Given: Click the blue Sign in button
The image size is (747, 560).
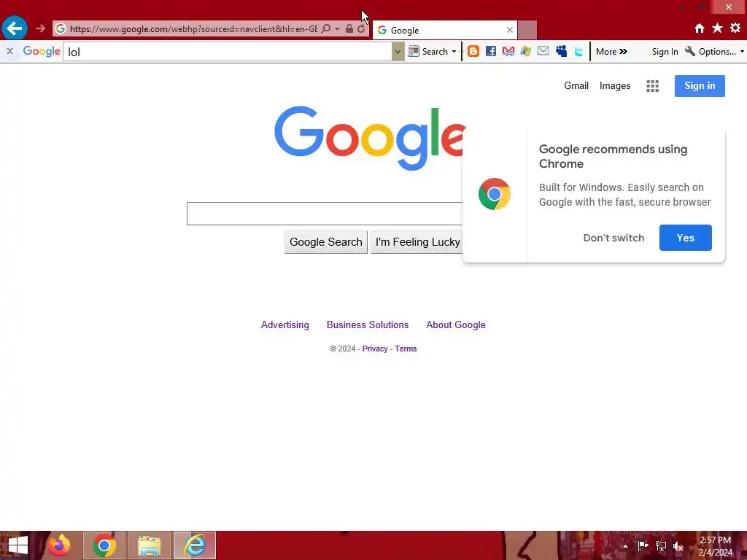Looking at the screenshot, I should [700, 86].
